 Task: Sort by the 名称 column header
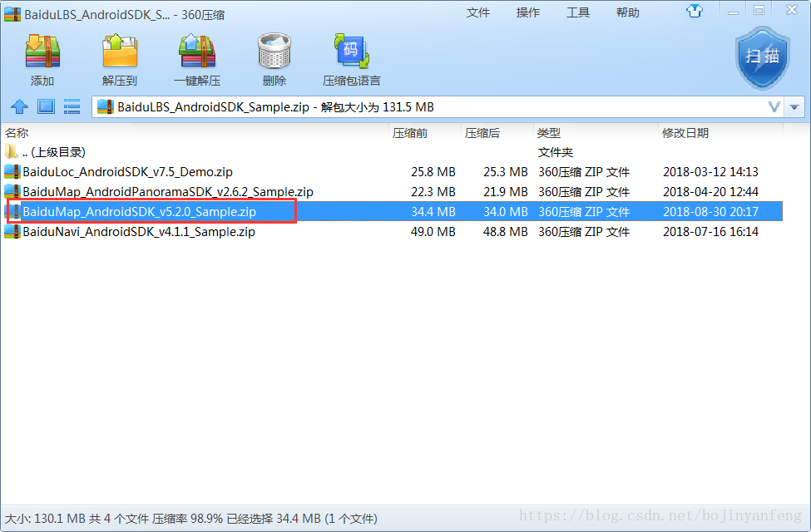click(195, 133)
